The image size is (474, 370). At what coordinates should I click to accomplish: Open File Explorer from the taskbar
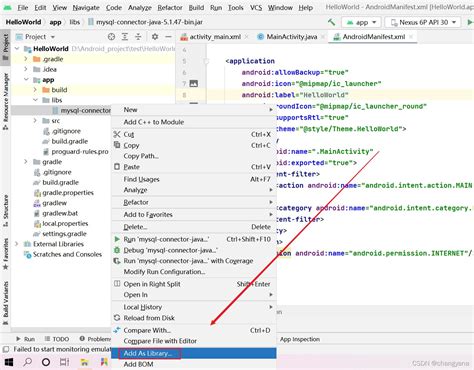tap(84, 362)
